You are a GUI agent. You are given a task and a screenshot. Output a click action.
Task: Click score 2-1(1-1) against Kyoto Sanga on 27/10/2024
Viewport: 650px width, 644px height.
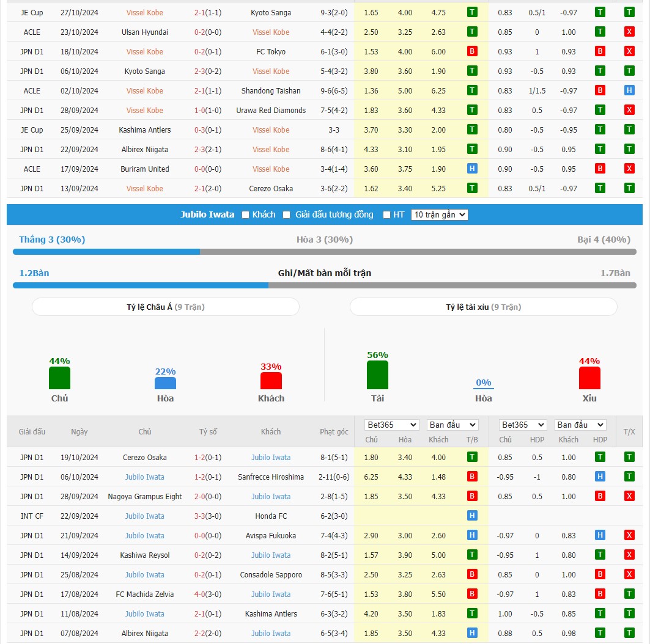(x=208, y=12)
